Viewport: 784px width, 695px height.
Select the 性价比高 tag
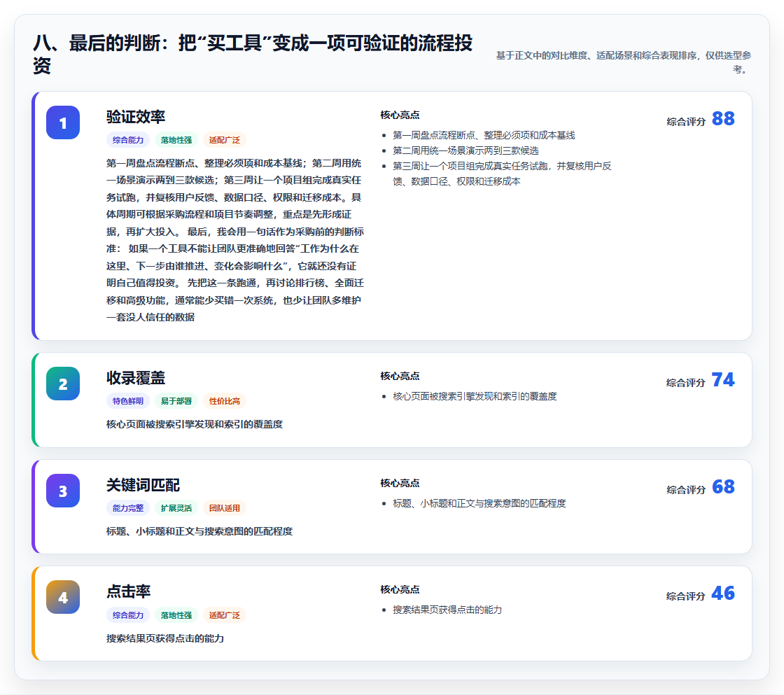coord(225,401)
